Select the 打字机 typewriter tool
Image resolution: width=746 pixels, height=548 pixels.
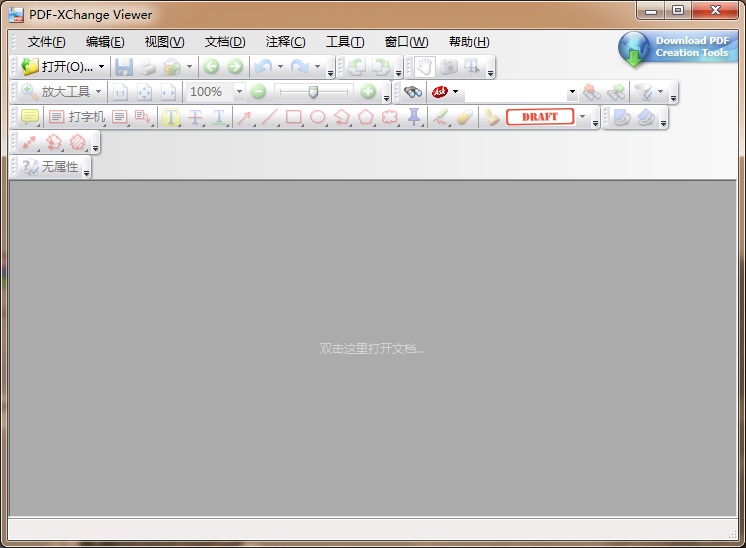(x=77, y=117)
